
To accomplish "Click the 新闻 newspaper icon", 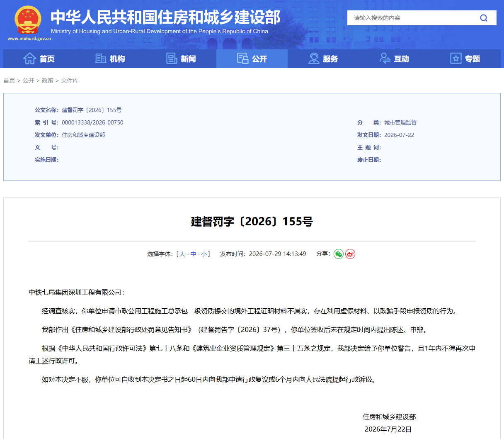I will pyautogui.click(x=172, y=59).
